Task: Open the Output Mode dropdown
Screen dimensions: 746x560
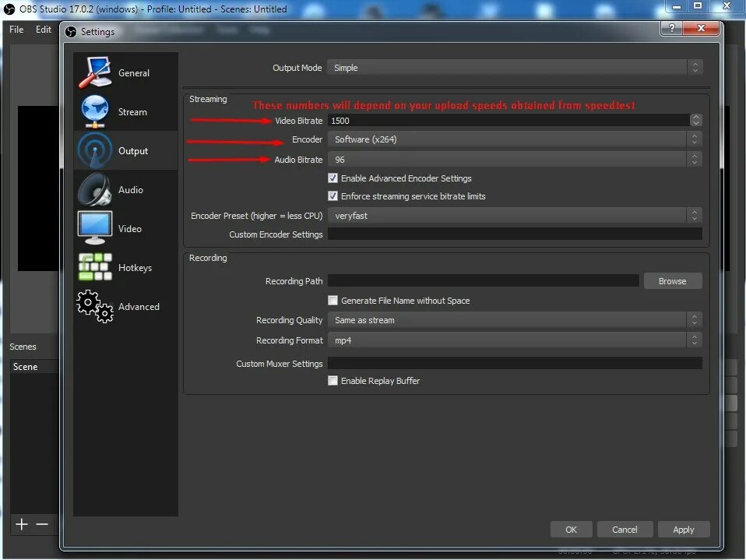Action: (515, 68)
